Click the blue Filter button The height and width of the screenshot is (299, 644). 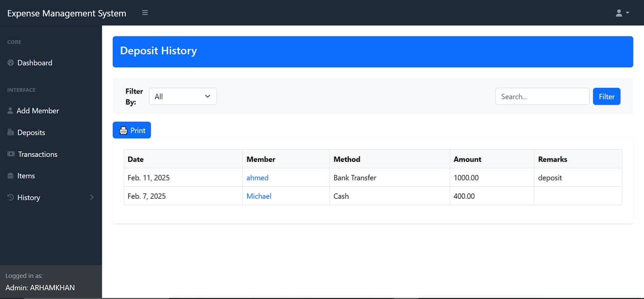coord(607,97)
